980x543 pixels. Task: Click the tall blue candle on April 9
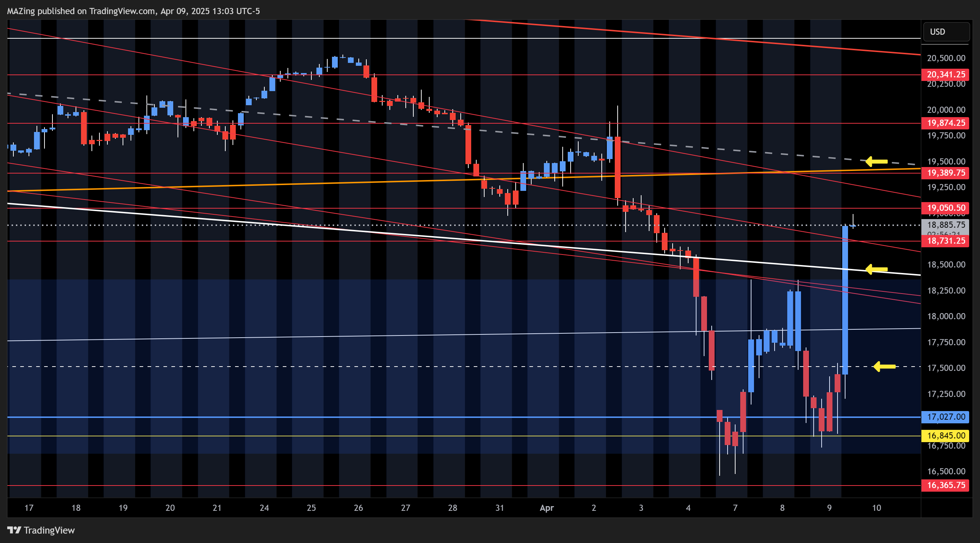click(x=845, y=300)
